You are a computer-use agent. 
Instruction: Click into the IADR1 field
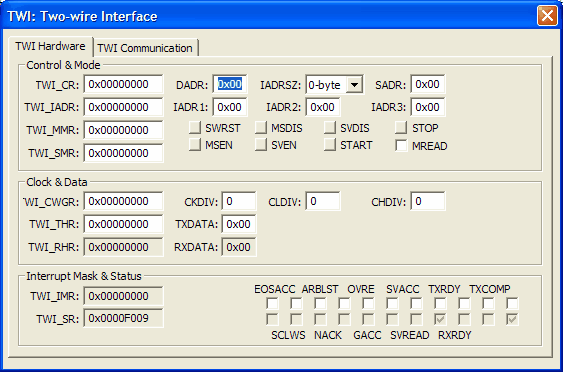click(230, 107)
